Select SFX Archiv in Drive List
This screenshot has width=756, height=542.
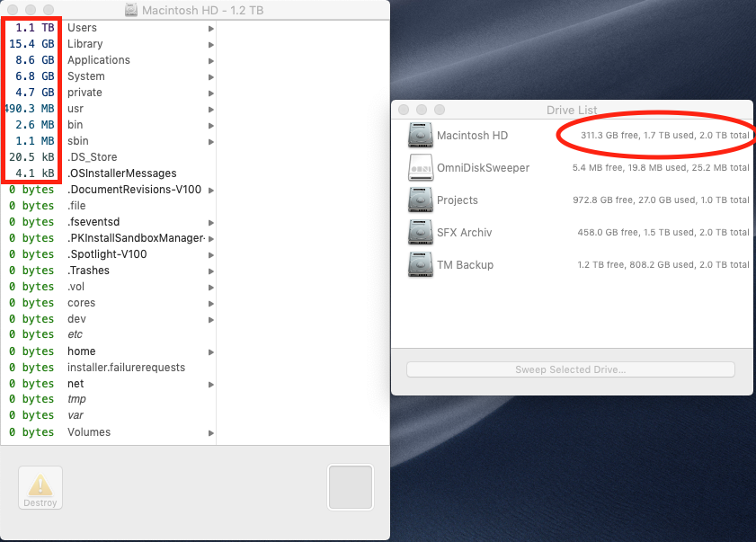572,232
